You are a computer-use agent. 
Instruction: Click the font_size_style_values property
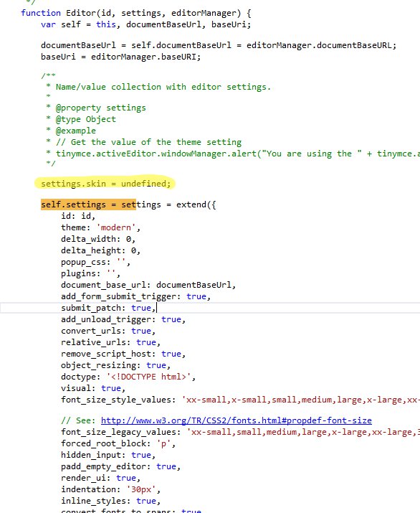pos(116,400)
